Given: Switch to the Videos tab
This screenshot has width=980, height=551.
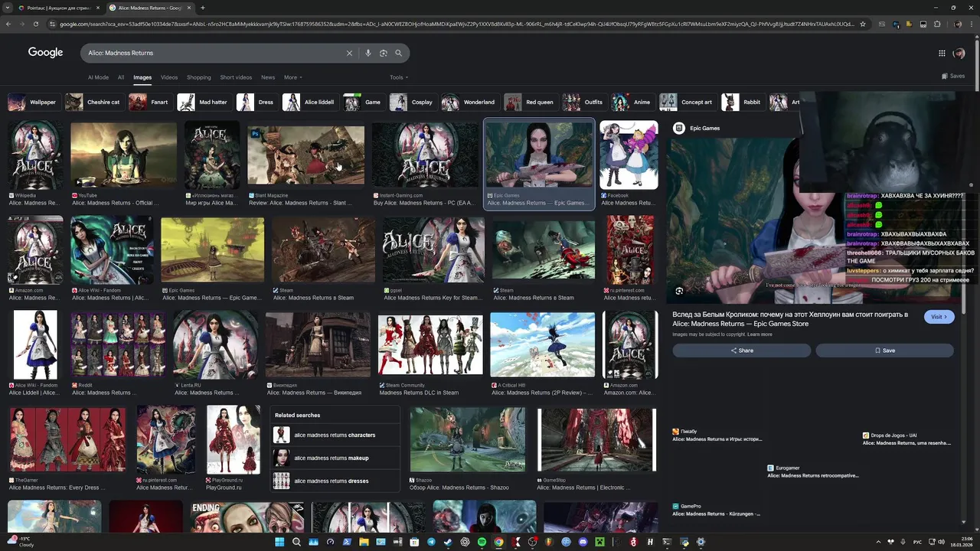Looking at the screenshot, I should pos(169,77).
